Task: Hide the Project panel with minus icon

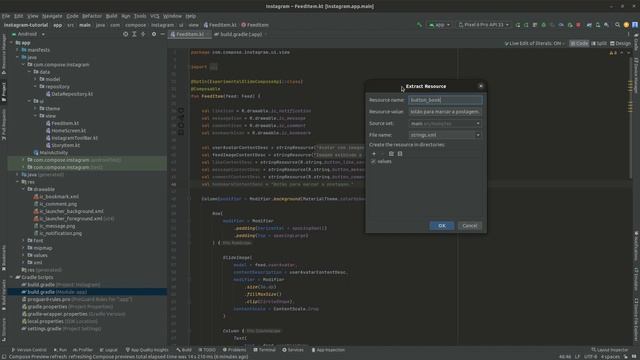Action: coord(162,34)
